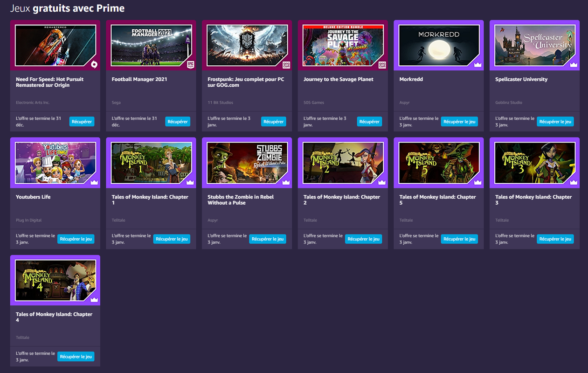The width and height of the screenshot is (588, 373).
Task: Open Stubbs the Zombie in Rebel title
Action: pyautogui.click(x=241, y=200)
